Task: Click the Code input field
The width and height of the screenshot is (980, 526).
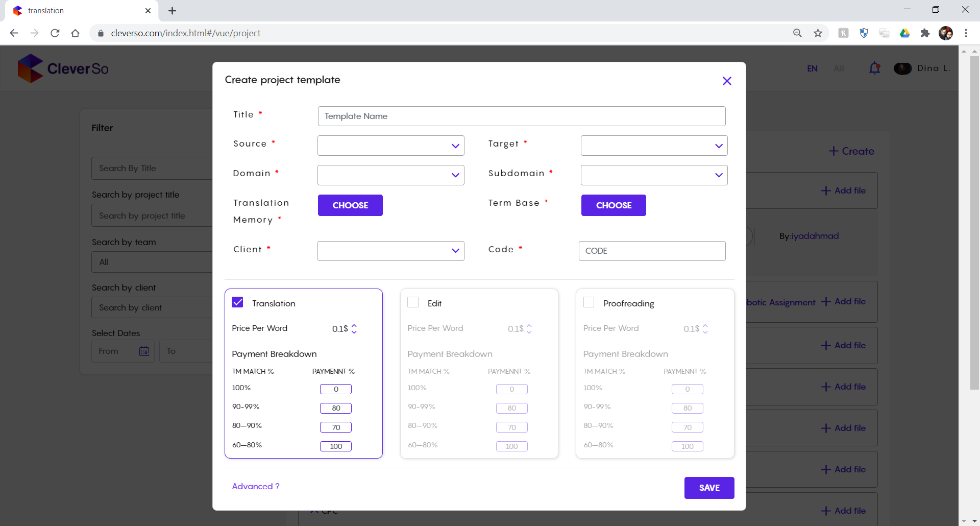Action: [x=652, y=251]
